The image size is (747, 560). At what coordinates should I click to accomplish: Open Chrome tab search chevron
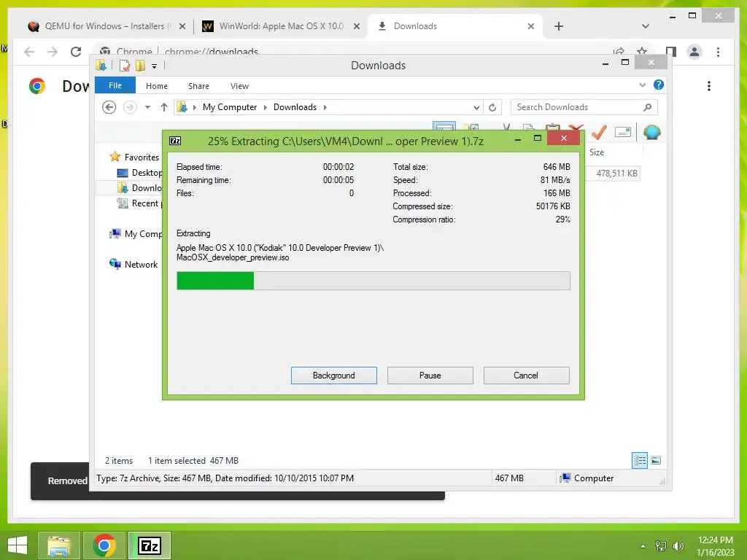(645, 26)
